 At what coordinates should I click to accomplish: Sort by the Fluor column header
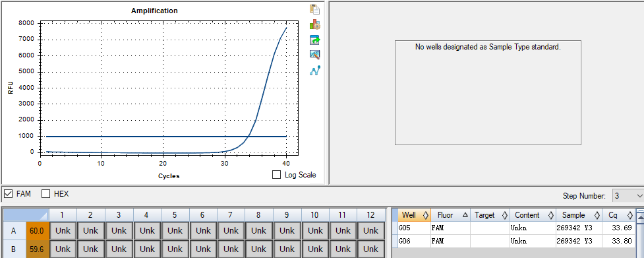[451, 215]
